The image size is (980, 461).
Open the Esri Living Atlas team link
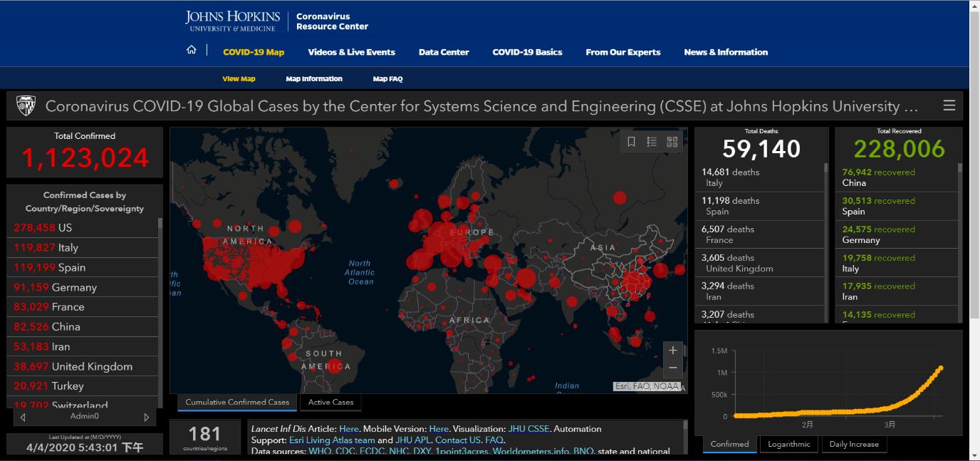pos(331,440)
